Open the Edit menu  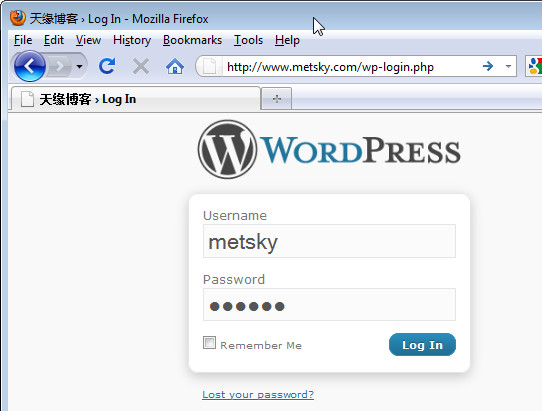pyautogui.click(x=54, y=40)
